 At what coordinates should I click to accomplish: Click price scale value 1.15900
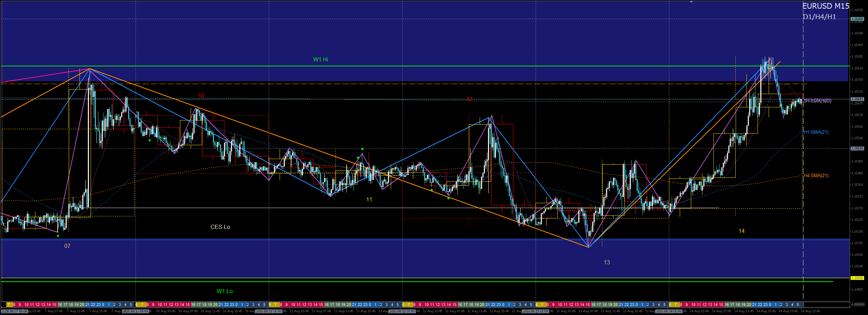coord(857,45)
